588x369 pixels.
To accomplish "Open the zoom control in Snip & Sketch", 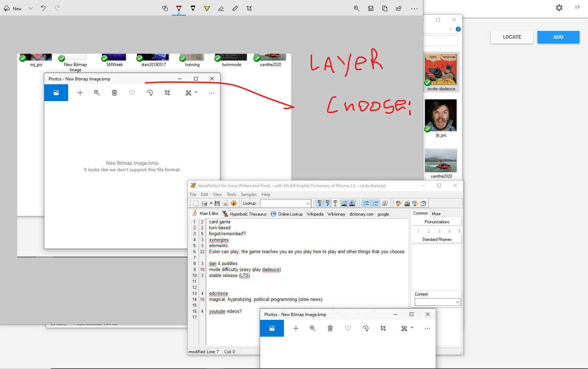I will coord(357,8).
